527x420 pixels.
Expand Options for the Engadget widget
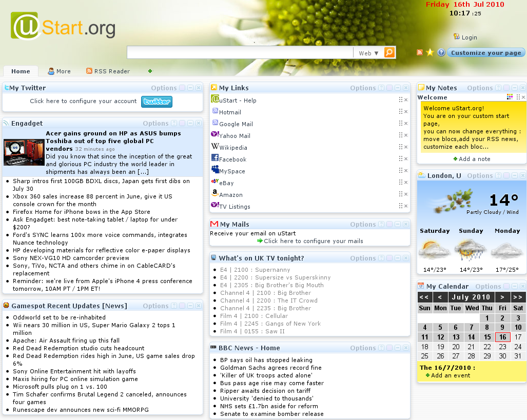click(155, 123)
